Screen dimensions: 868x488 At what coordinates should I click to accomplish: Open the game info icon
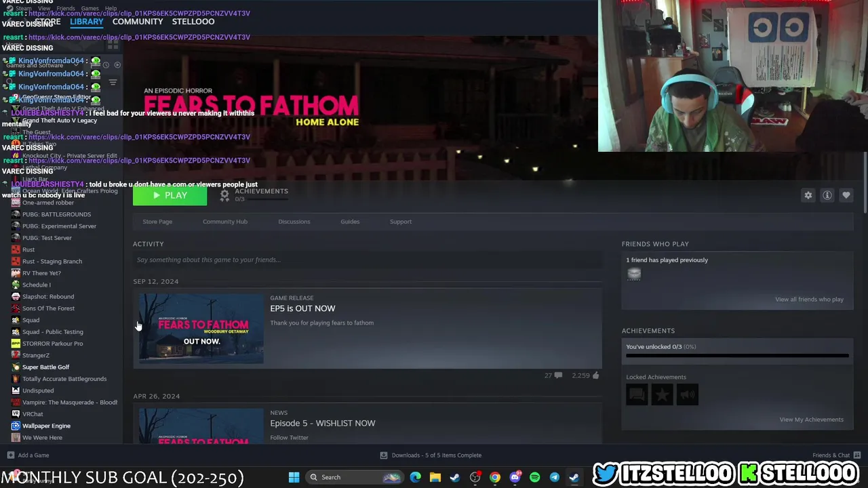tap(827, 195)
